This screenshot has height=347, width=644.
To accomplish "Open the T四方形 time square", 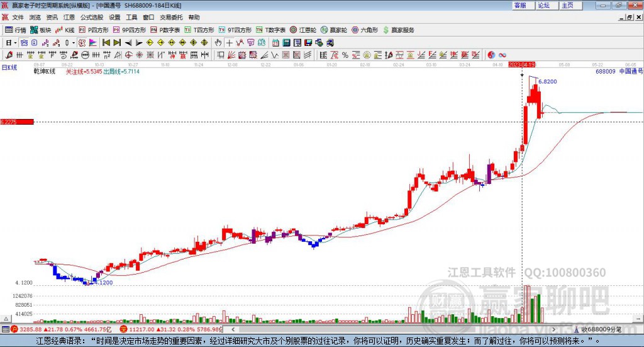I will (199, 30).
